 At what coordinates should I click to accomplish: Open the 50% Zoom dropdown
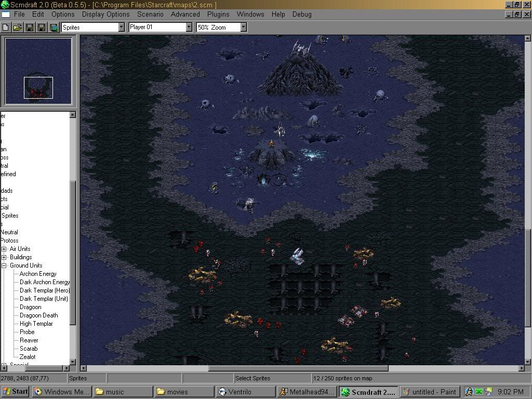tap(243, 28)
